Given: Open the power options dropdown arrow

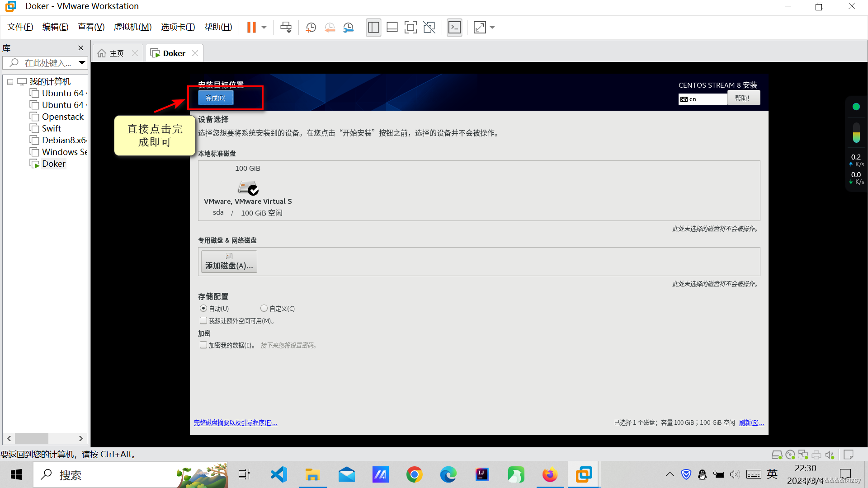Looking at the screenshot, I should tap(264, 28).
